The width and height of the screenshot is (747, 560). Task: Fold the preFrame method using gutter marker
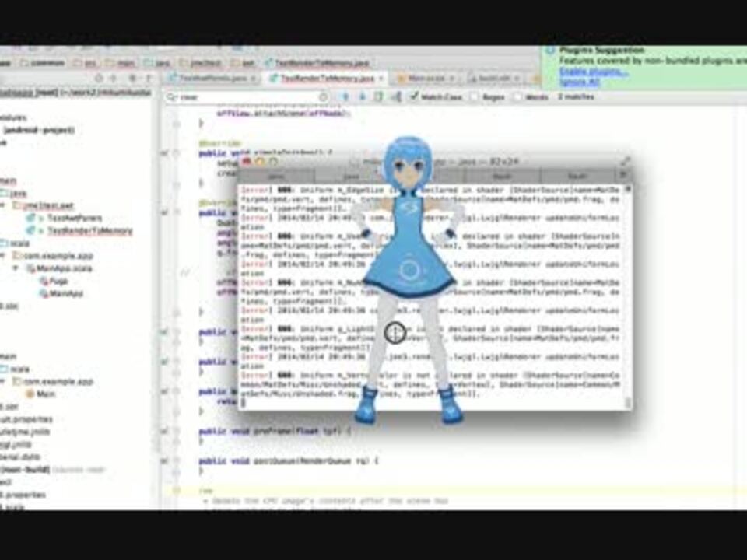177,432
